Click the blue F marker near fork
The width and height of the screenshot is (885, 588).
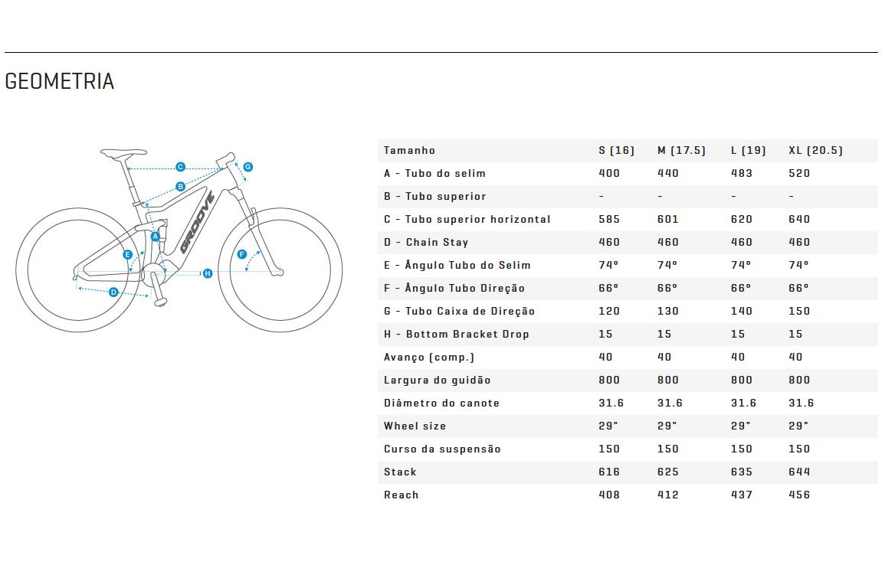[242, 254]
